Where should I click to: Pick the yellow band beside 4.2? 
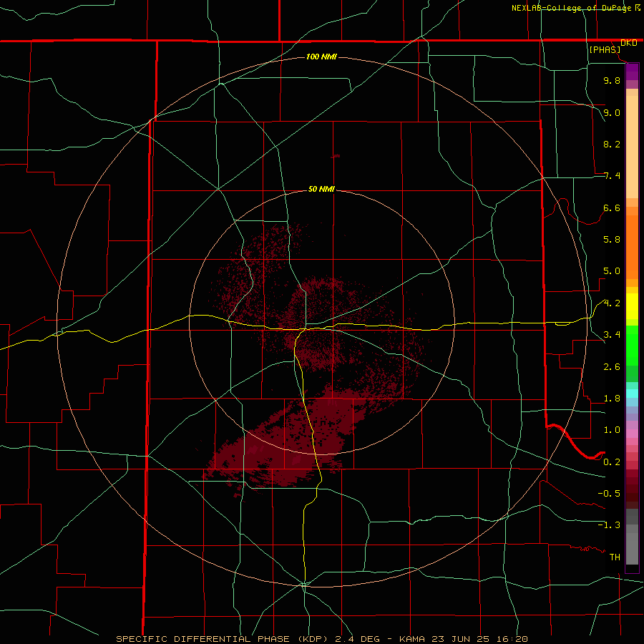pyautogui.click(x=632, y=306)
